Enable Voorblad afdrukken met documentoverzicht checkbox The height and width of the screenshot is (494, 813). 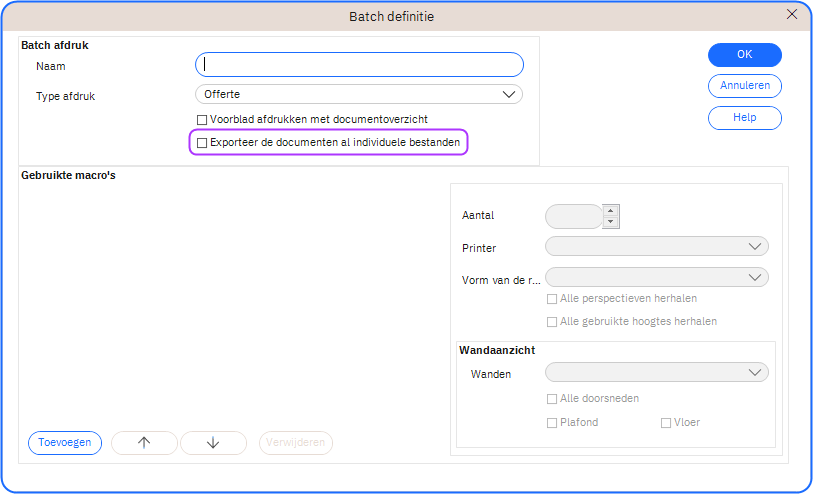[202, 119]
